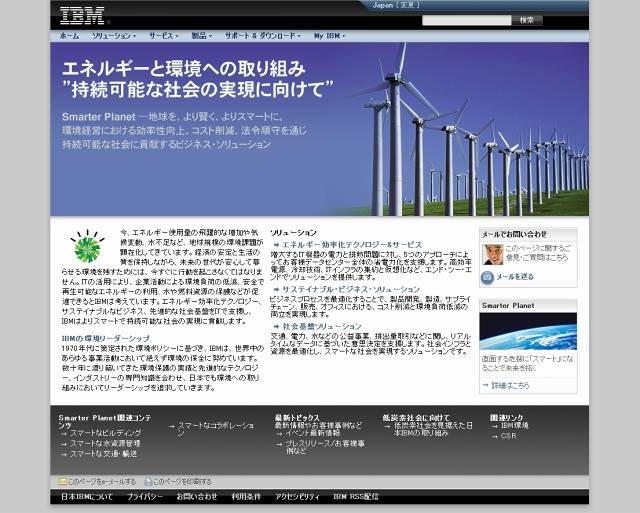The width and height of the screenshot is (640, 513).
Task: Open イベント最新情報 footer link
Action: click(x=313, y=433)
